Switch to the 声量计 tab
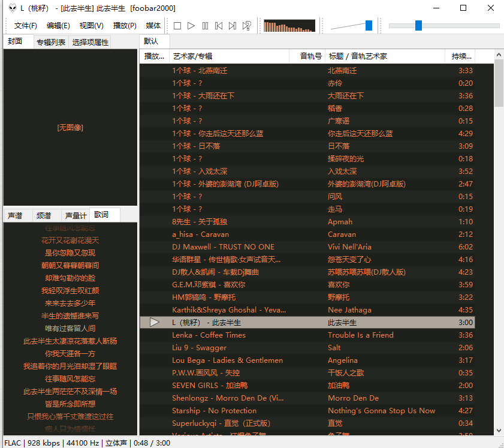 pos(76,215)
